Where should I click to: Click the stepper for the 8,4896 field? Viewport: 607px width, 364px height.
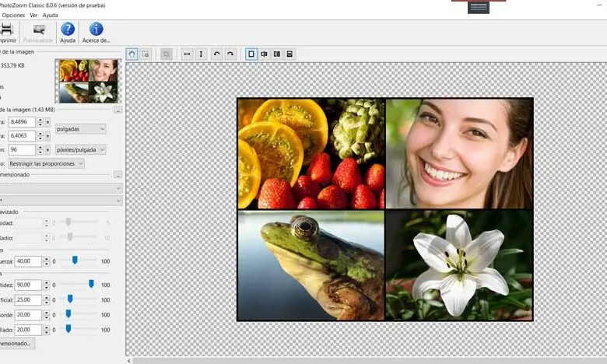(x=40, y=122)
